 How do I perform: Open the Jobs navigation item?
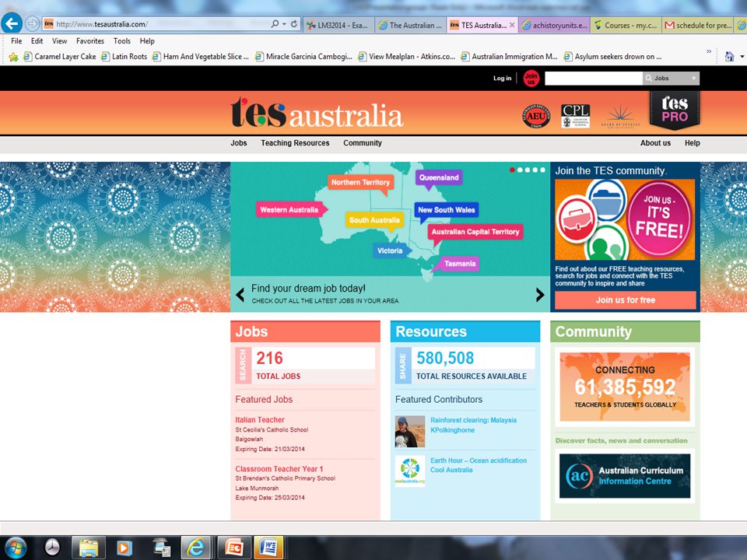(239, 143)
